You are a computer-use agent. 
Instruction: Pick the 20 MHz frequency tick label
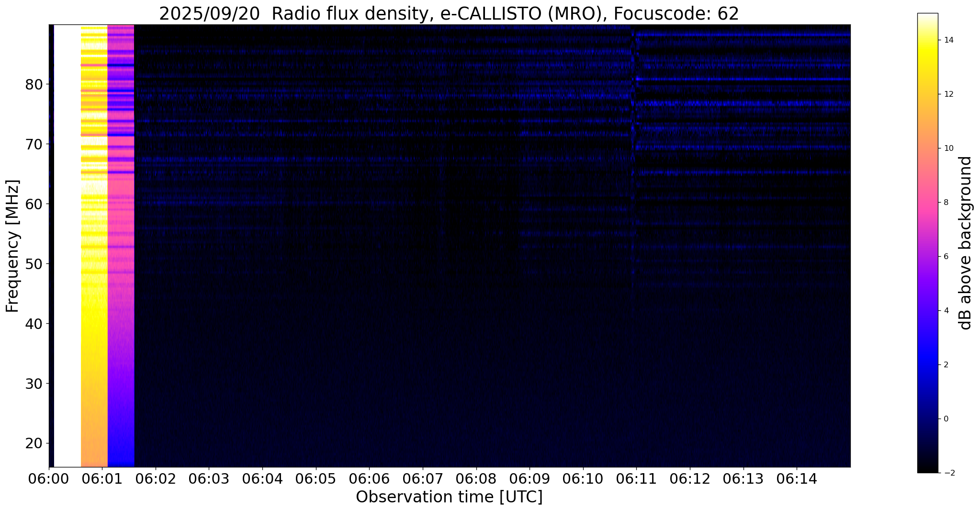coord(34,443)
